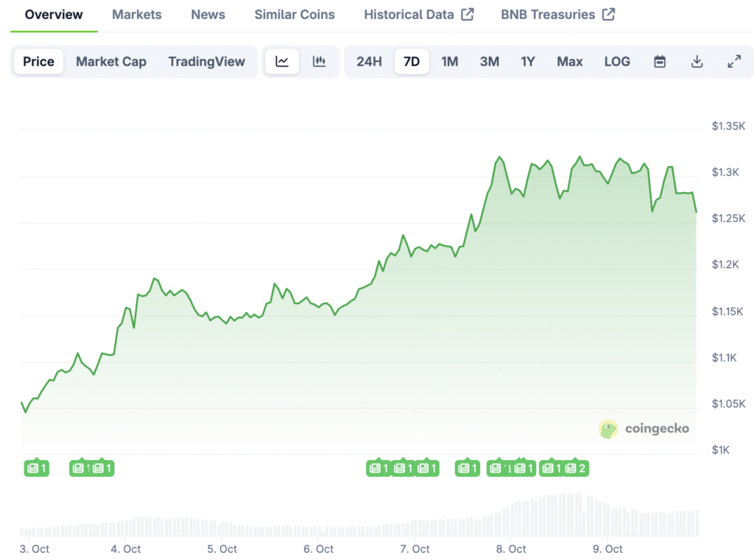The image size is (754, 560).
Task: Toggle LOG scale on the chart
Action: (617, 62)
